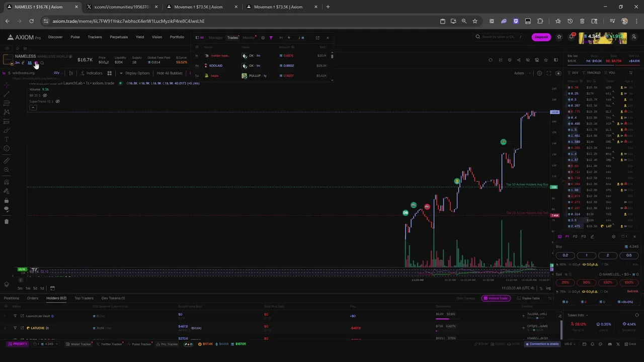Sell the 50% preset
Image resolution: width=644 pixels, height=362 pixels.
coord(587,283)
